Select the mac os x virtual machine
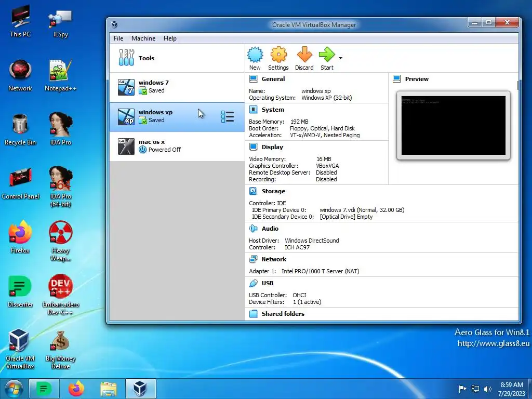The image size is (532, 399). [x=177, y=146]
